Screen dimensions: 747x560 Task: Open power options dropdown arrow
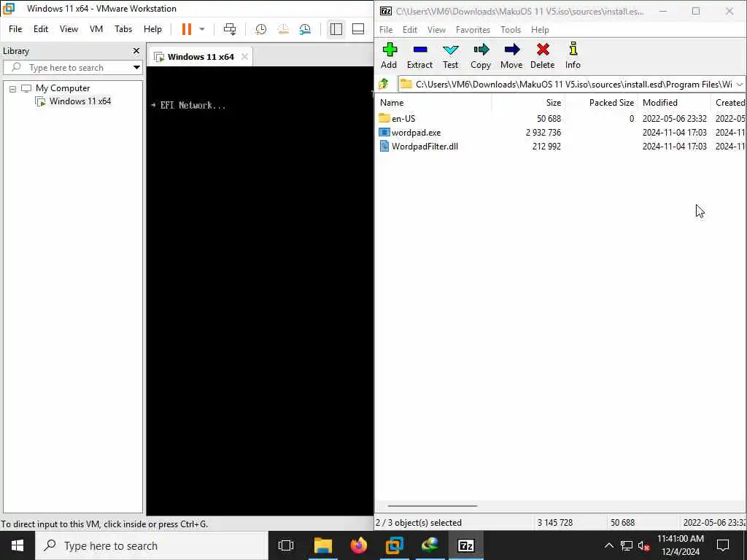[x=202, y=29]
